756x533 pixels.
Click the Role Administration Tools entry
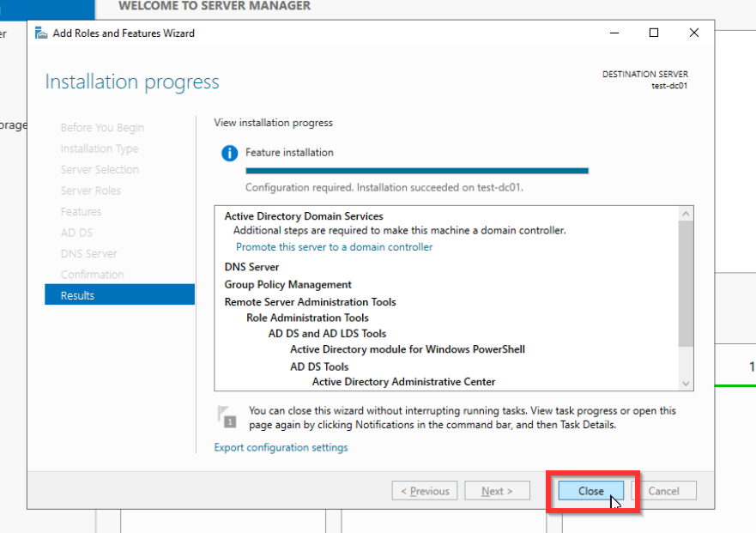tap(307, 318)
